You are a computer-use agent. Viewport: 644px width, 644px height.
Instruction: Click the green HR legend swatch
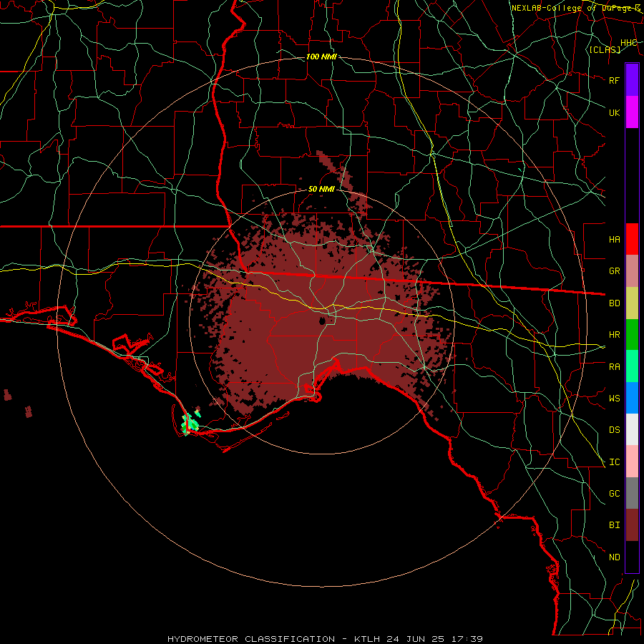pyautogui.click(x=632, y=334)
